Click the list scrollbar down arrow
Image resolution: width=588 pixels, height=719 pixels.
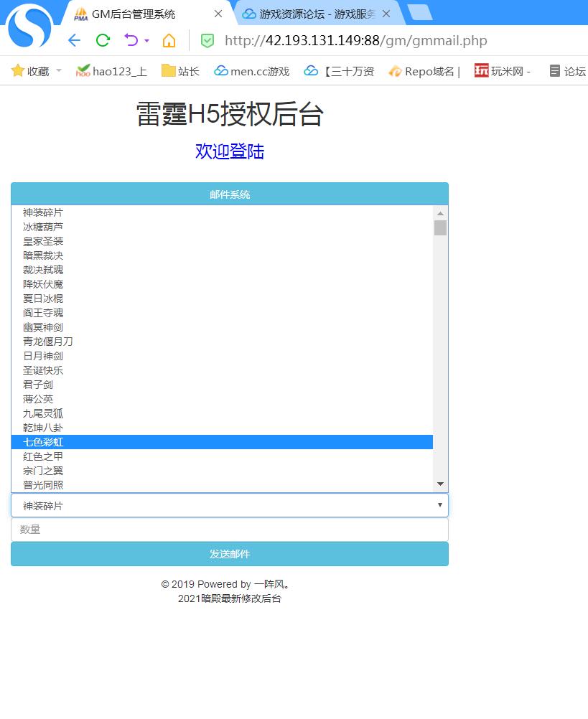click(440, 484)
